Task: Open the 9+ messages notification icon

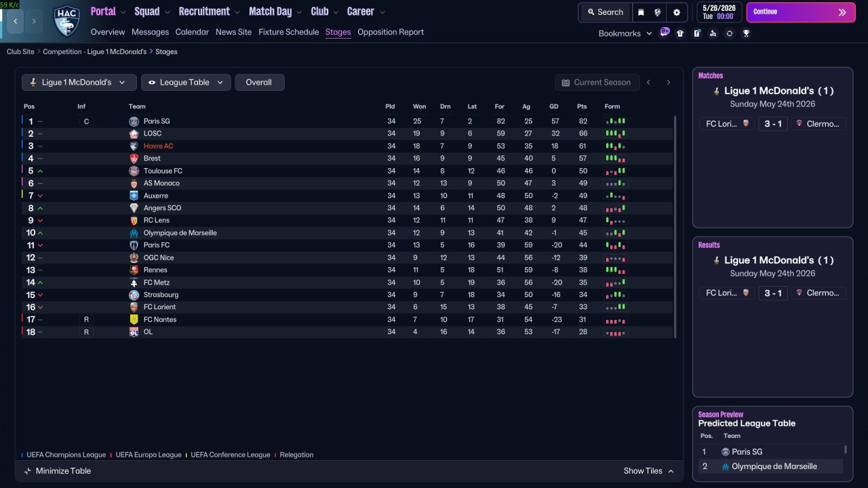Action: [x=665, y=32]
